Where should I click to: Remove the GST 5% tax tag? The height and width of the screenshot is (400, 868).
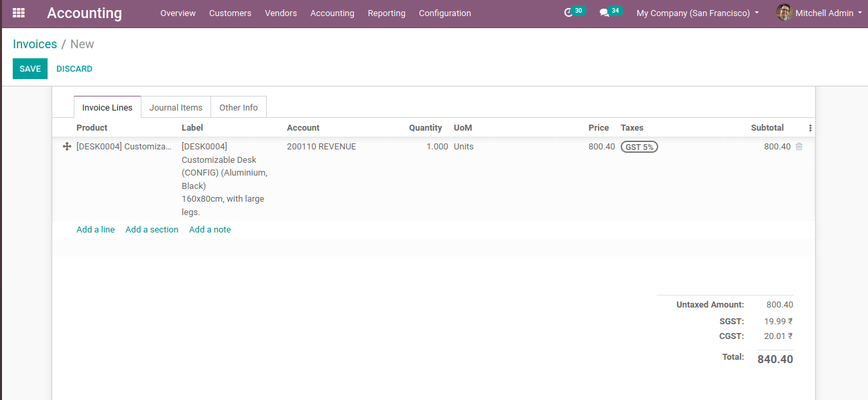pos(639,147)
